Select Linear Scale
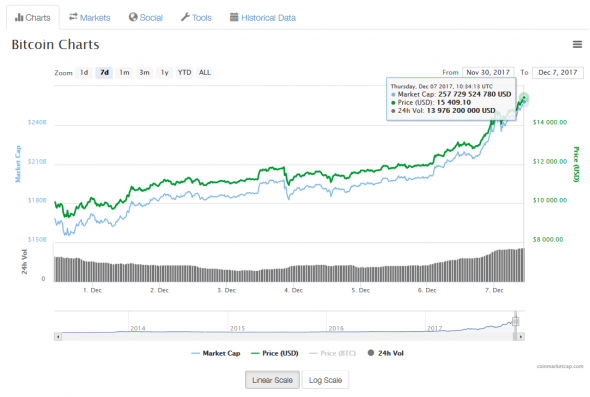This screenshot has width=590, height=397. (x=272, y=380)
